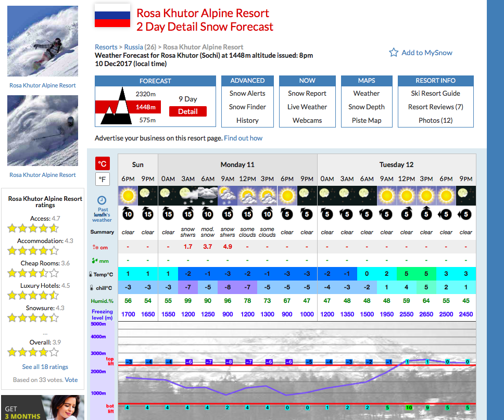Click Tuesday 3PM wind speed 5 icon
Image resolution: width=504 pixels, height=420 pixels.
pos(426,214)
